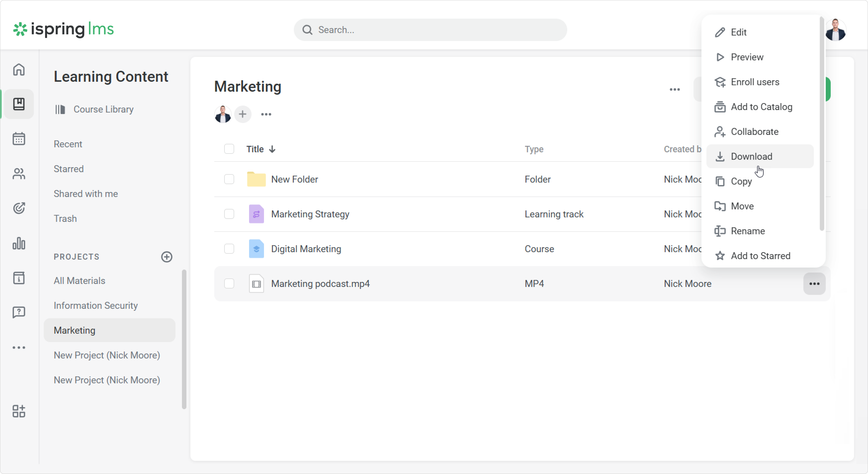Screen dimensions: 868x474
Task: Open the Information Security project
Action: coord(96,305)
